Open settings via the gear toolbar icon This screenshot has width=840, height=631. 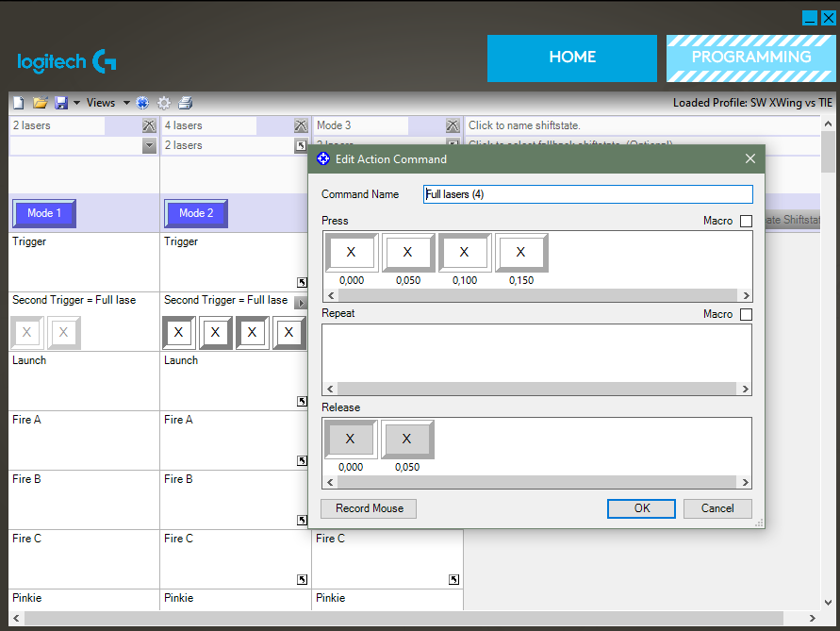(x=164, y=103)
